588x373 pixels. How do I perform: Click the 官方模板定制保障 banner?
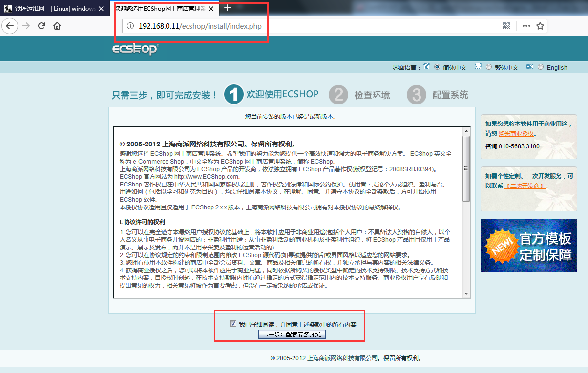(x=529, y=245)
